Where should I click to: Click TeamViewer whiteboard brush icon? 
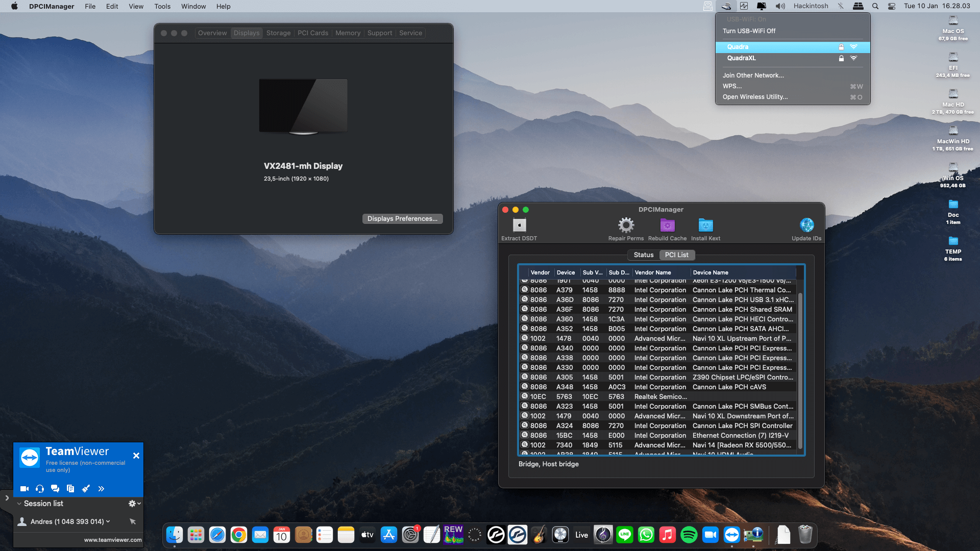(86, 489)
